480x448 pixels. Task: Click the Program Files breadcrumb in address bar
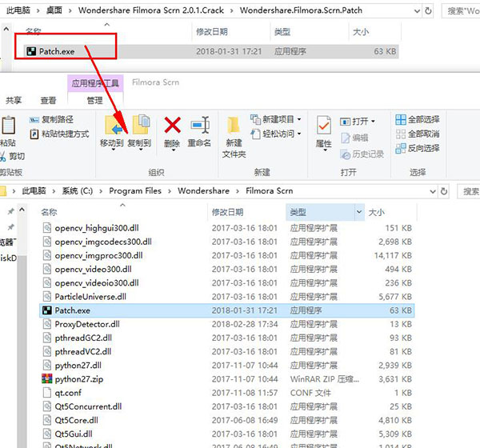[x=135, y=191]
